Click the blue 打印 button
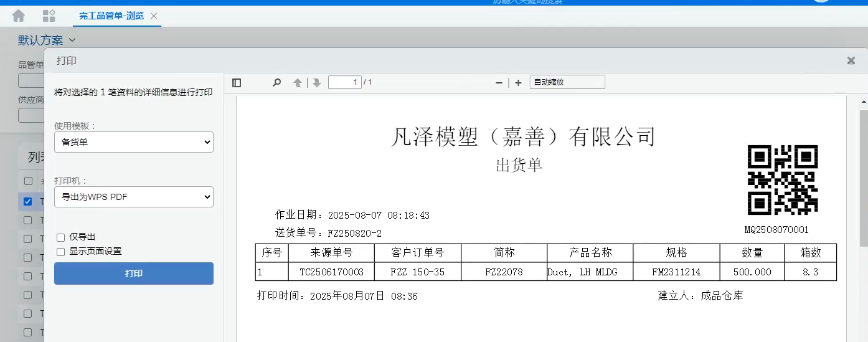 tap(134, 273)
